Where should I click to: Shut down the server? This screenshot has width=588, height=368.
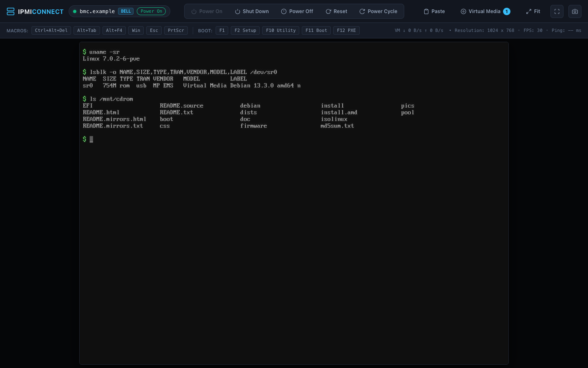[252, 11]
